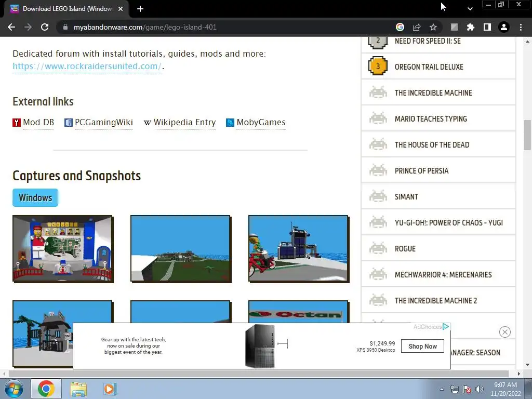Viewport: 532px width, 399px height.
Task: Click the browser forward arrow
Action: [28, 27]
